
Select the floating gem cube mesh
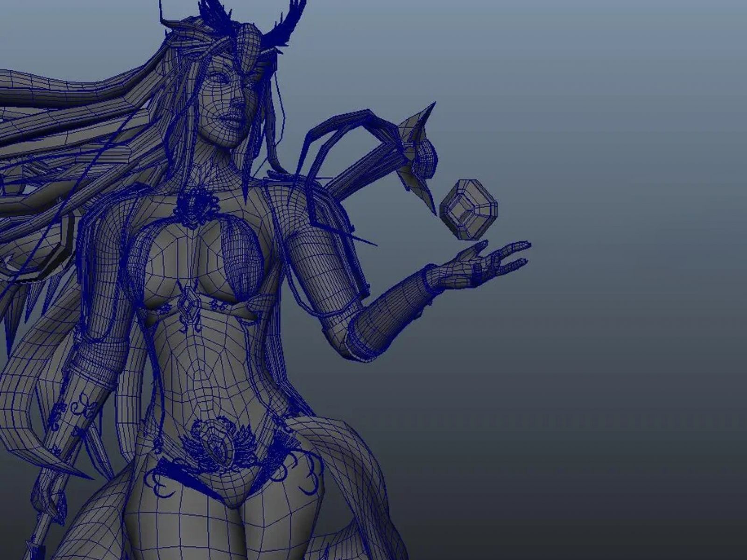(469, 210)
